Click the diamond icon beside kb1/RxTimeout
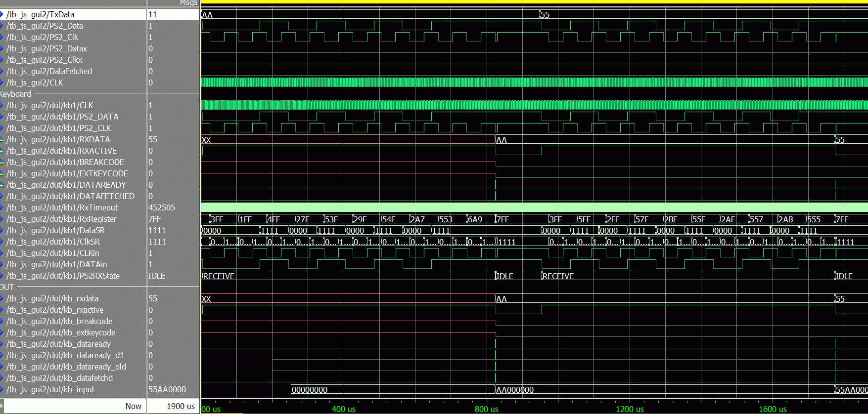 2,208
